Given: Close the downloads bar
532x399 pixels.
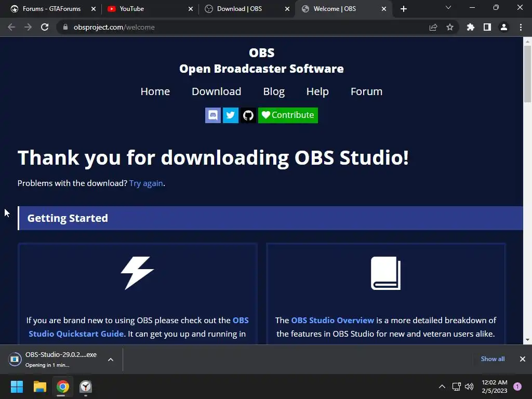Looking at the screenshot, I should pos(523,359).
